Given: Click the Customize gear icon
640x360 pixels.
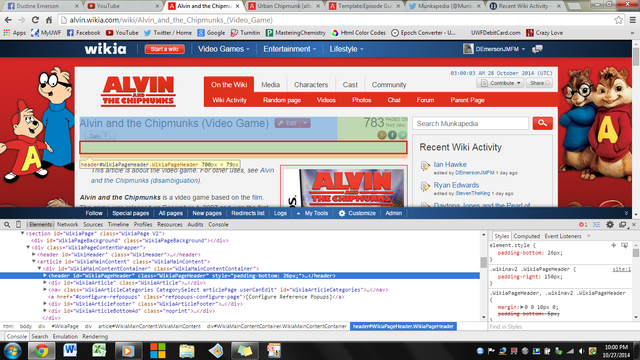Looking at the screenshot, I should (x=342, y=213).
